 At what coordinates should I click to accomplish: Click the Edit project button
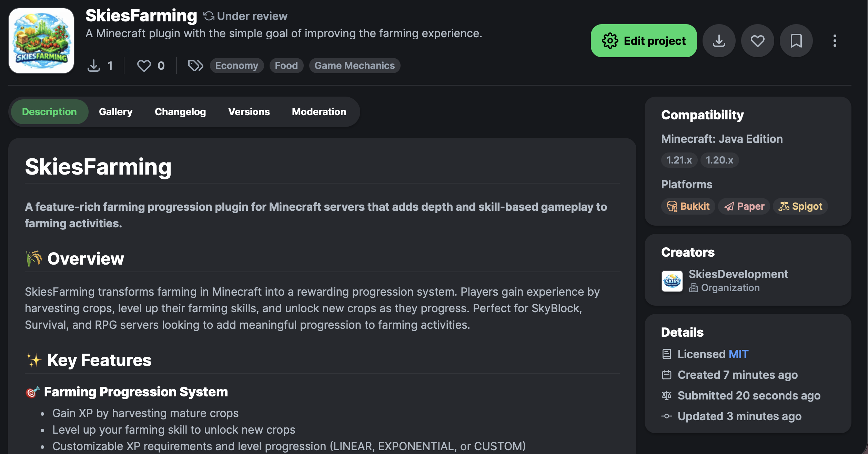coord(644,41)
